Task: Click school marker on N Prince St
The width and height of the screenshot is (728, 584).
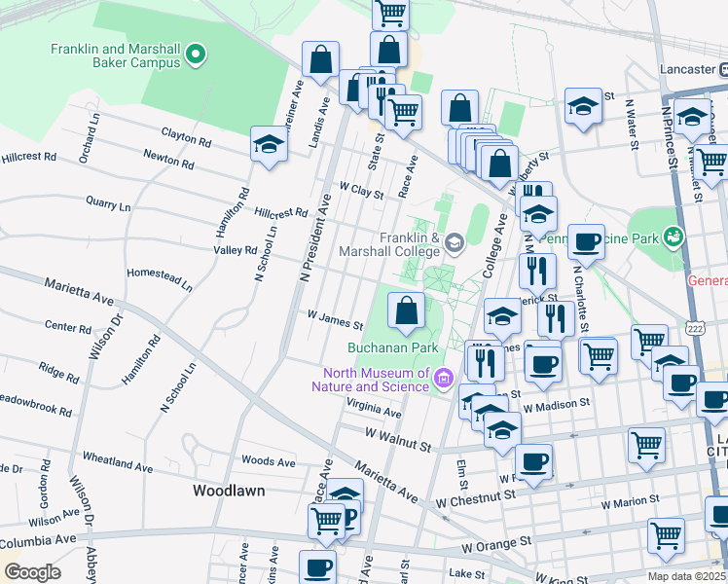Action: click(x=692, y=117)
